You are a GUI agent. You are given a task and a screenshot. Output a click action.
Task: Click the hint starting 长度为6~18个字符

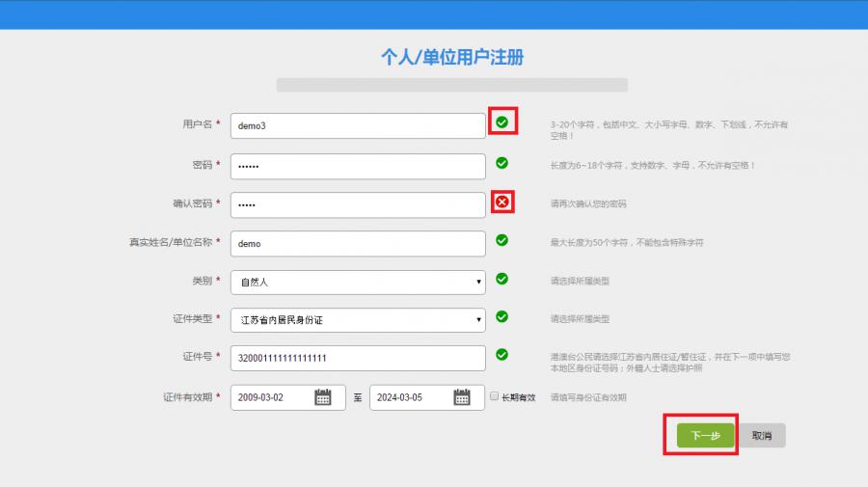652,165
